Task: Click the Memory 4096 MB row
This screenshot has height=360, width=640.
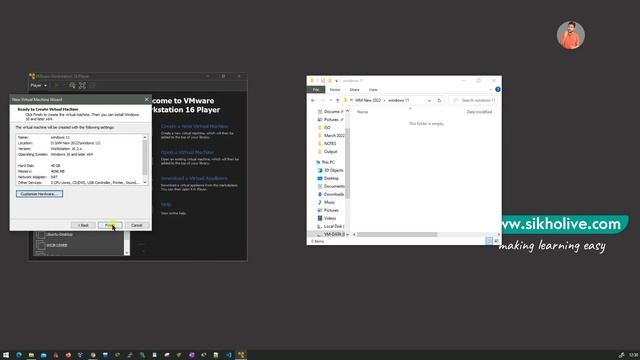Action: point(79,171)
